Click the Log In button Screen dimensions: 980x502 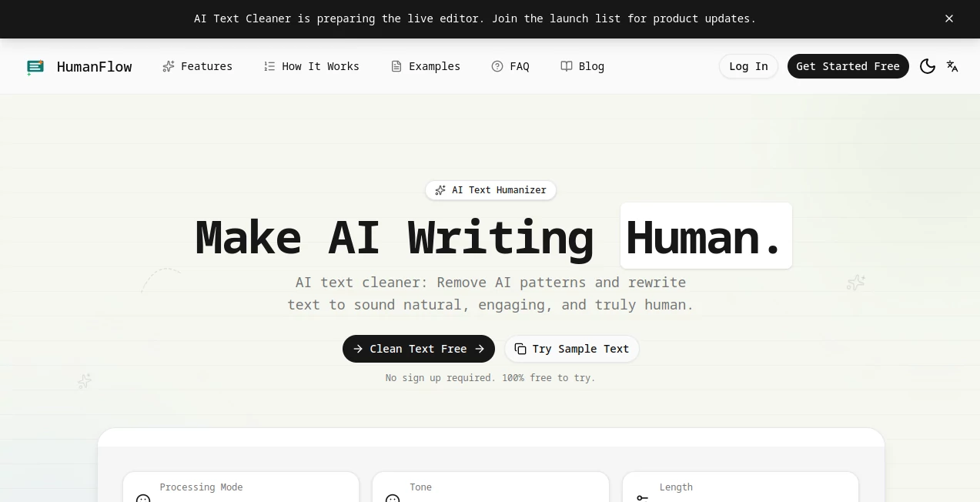(x=748, y=66)
